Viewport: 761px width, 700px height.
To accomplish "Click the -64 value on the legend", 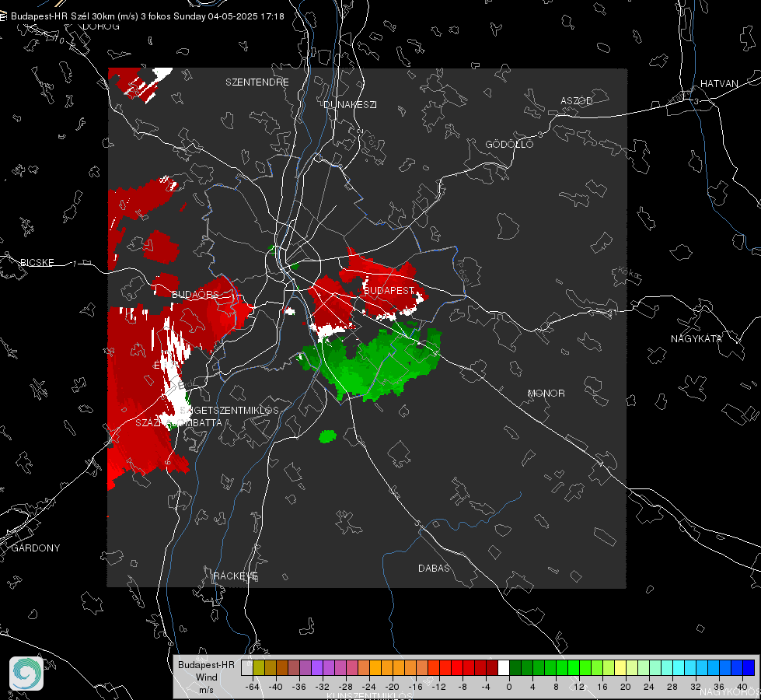I will (x=253, y=687).
